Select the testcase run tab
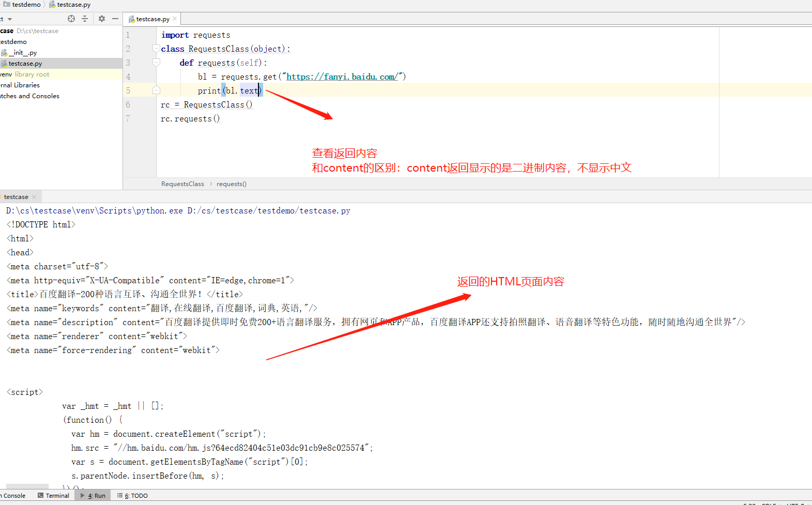Screen dimensions: 812x505 (17, 197)
